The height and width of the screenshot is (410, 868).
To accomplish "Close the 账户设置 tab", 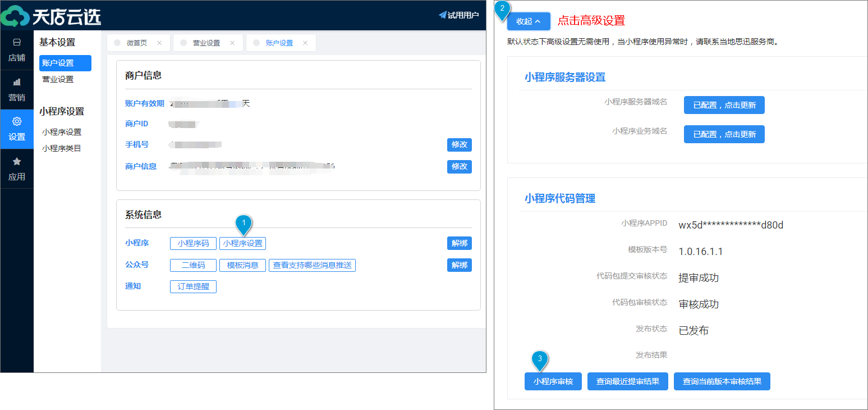I will coord(305,43).
